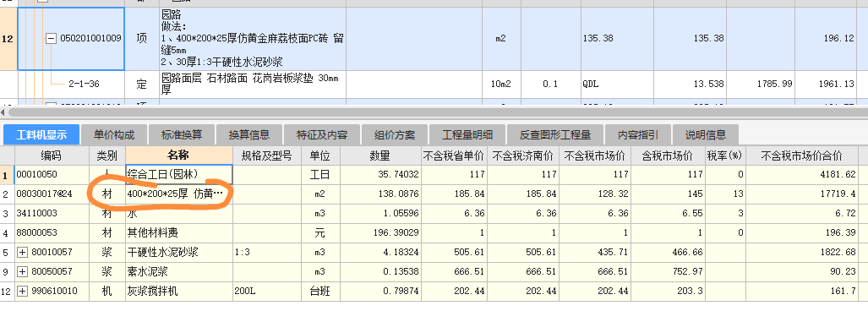The image size is (868, 311).
Task: Open the 特征及内容 tab
Action: pos(322,134)
